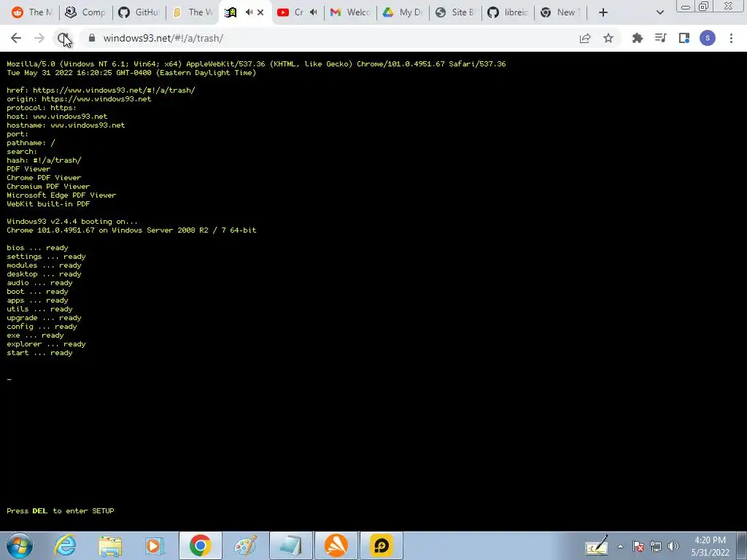Mute audio on the YouTube tab

click(313, 12)
